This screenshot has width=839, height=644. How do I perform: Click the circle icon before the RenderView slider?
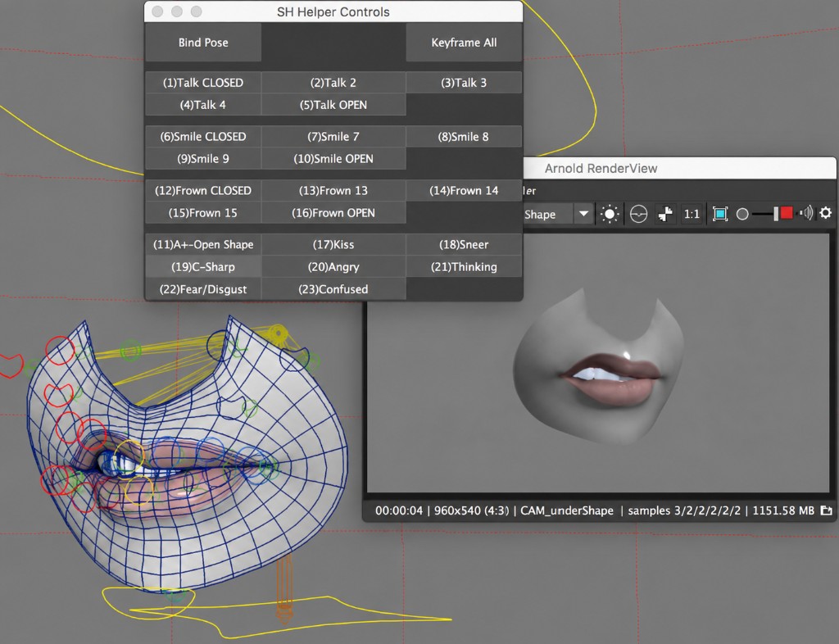(742, 215)
